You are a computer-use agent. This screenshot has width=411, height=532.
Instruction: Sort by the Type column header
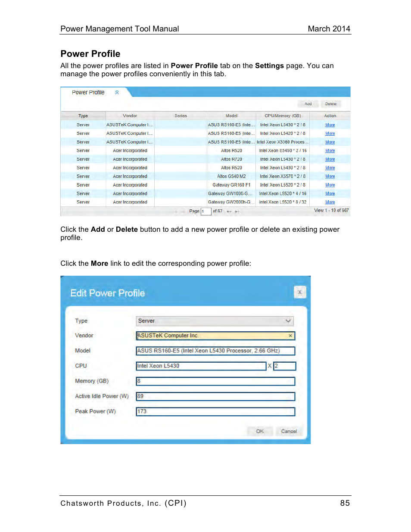[83, 116]
